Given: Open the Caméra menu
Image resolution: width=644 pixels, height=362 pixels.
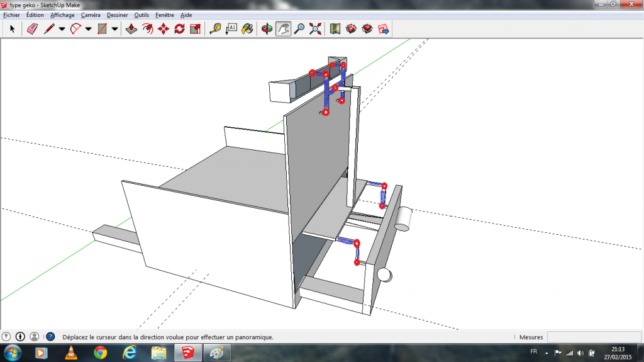Looking at the screenshot, I should [x=91, y=14].
